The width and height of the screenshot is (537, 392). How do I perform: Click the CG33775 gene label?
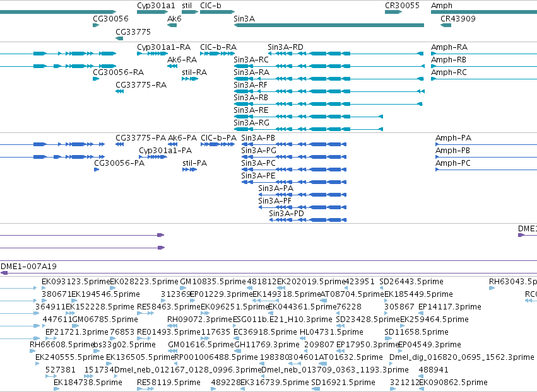[x=133, y=32]
